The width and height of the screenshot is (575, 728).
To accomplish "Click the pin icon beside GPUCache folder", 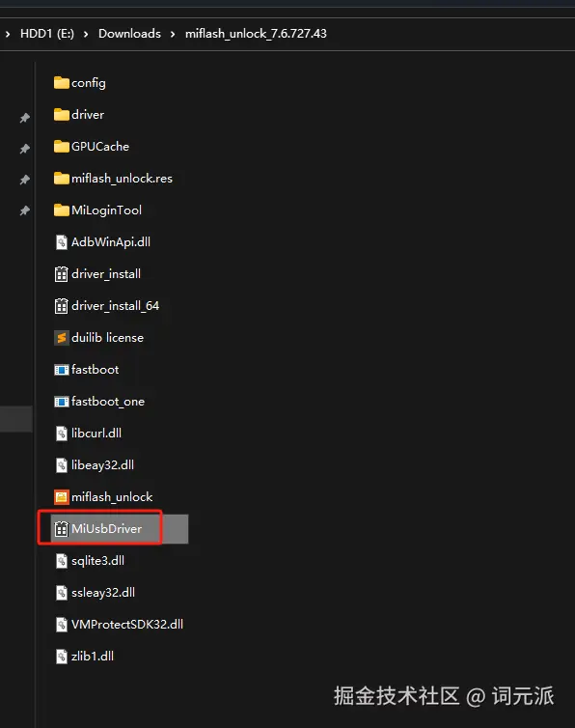I will (x=25, y=149).
